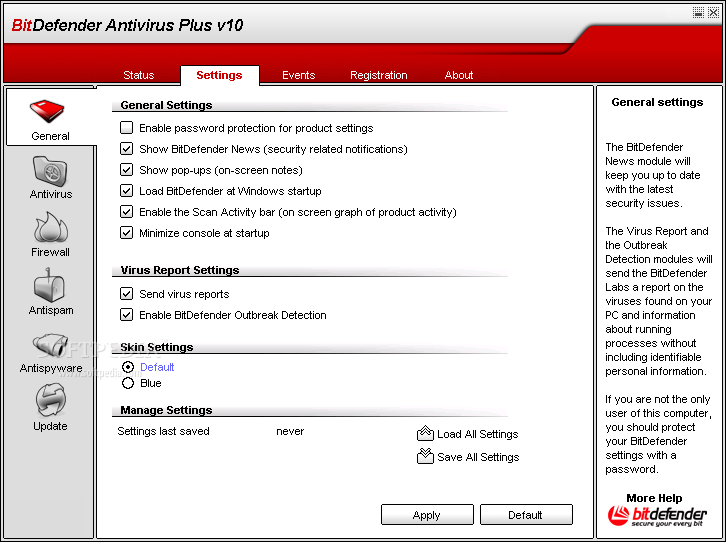
Task: Click the Antispam sidebar label
Action: click(x=51, y=310)
